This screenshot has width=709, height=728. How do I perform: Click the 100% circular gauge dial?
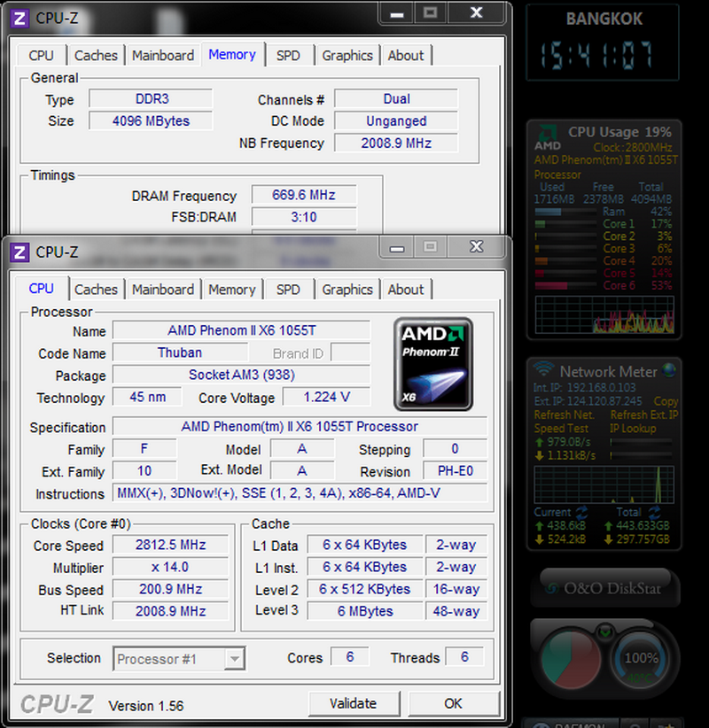tap(641, 659)
